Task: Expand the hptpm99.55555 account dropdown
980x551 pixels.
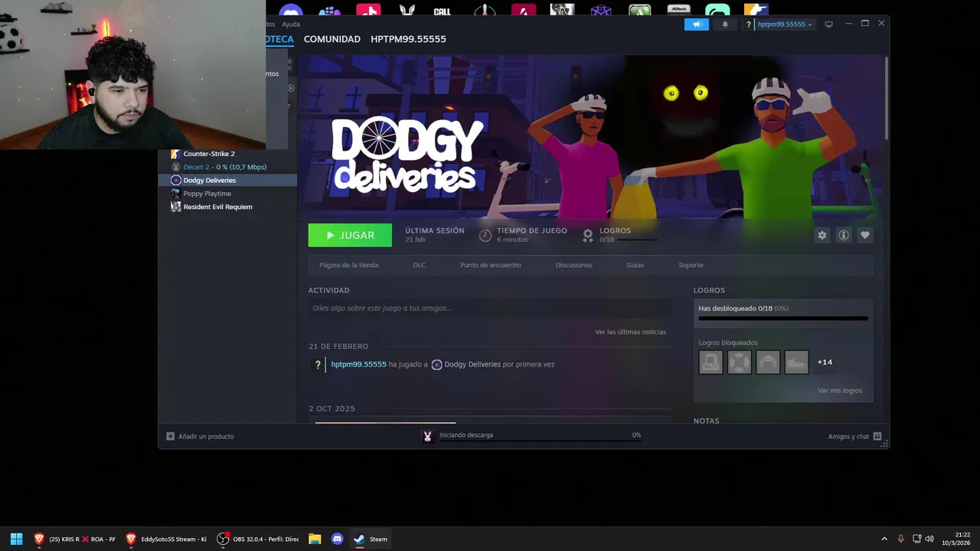Action: 785,24
